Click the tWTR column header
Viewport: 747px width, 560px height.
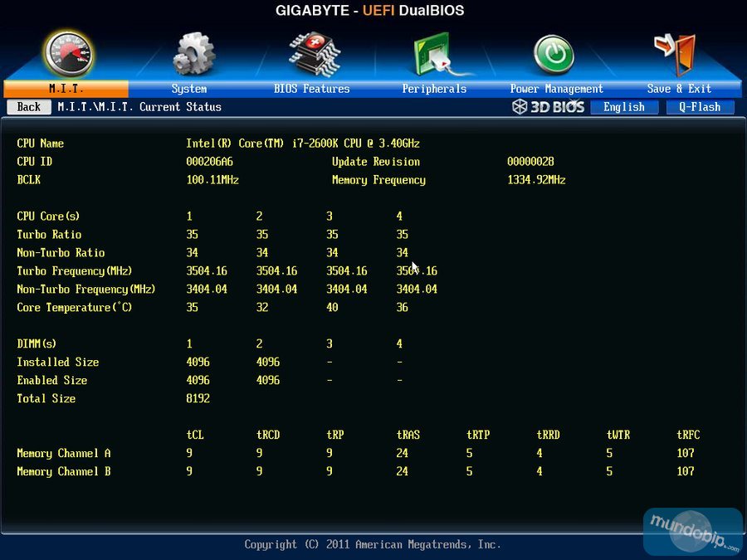coord(618,435)
